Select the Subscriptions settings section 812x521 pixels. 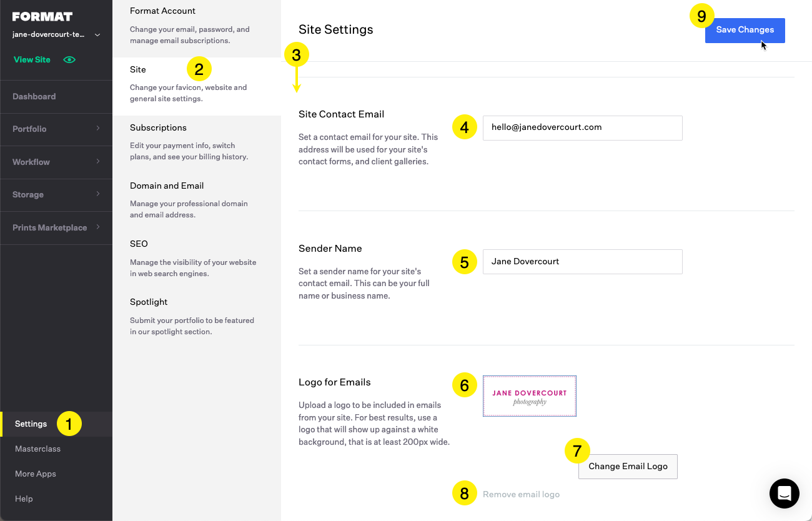158,127
